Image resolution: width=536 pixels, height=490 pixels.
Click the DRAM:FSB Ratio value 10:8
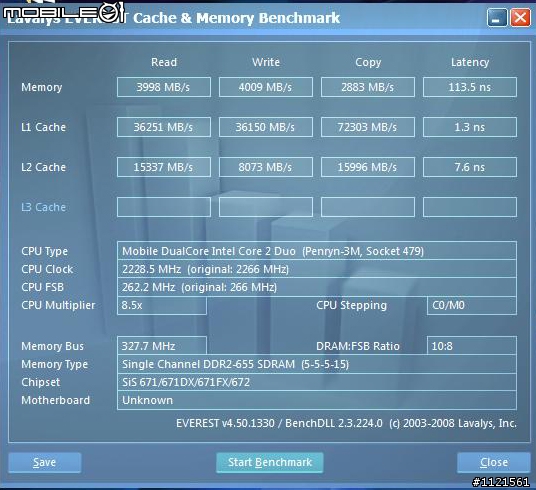(472, 346)
